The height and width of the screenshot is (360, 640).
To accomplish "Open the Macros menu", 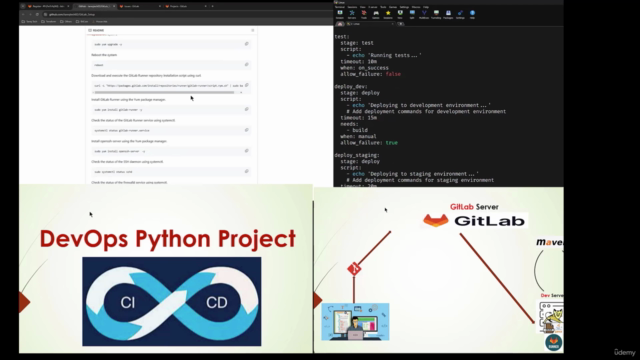I will point(416,7).
